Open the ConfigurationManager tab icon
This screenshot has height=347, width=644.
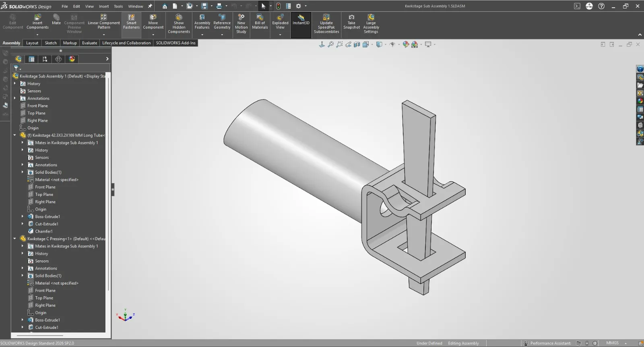coord(45,59)
